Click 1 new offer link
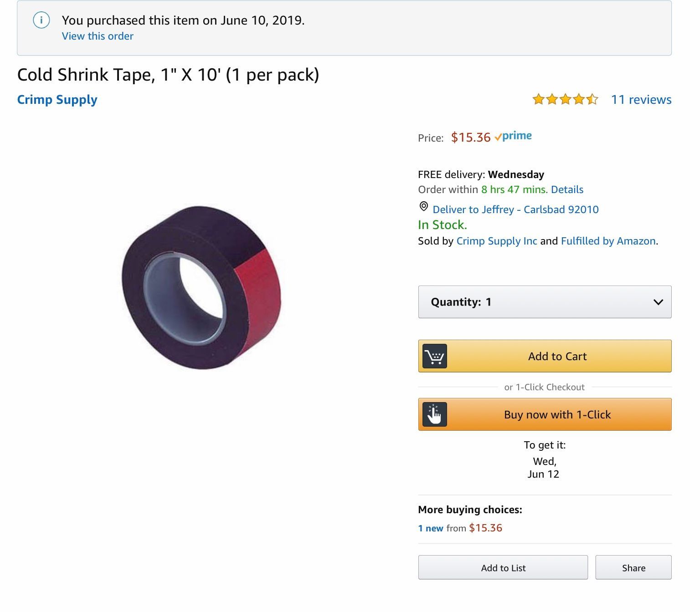This screenshot has height=612, width=700. 431,528
